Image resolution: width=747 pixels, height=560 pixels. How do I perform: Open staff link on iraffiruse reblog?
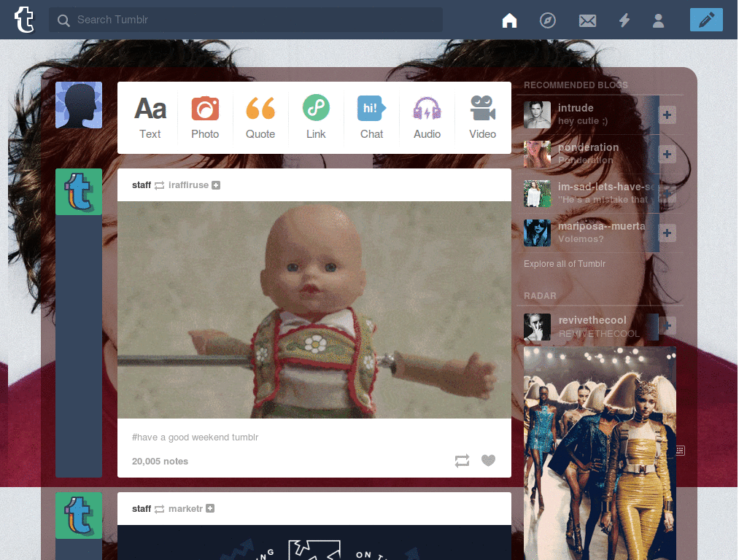point(142,184)
